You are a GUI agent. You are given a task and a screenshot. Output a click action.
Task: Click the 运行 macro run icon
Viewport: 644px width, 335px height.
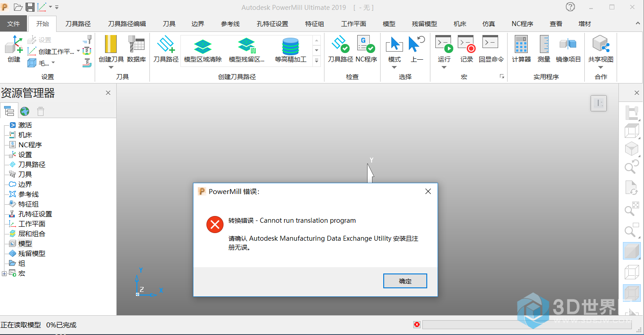(x=444, y=44)
